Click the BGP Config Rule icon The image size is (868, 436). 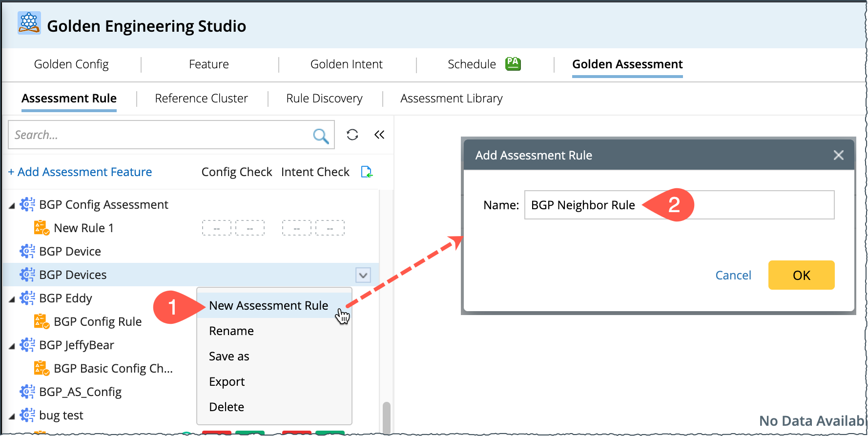pyautogui.click(x=41, y=321)
